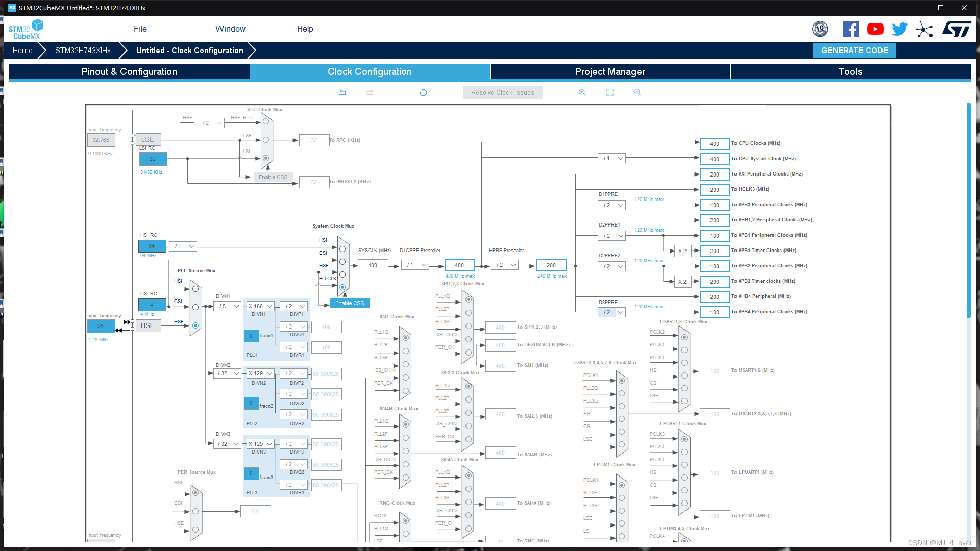Click the zoom in magnifier icon
The width and height of the screenshot is (980, 551).
coord(582,92)
